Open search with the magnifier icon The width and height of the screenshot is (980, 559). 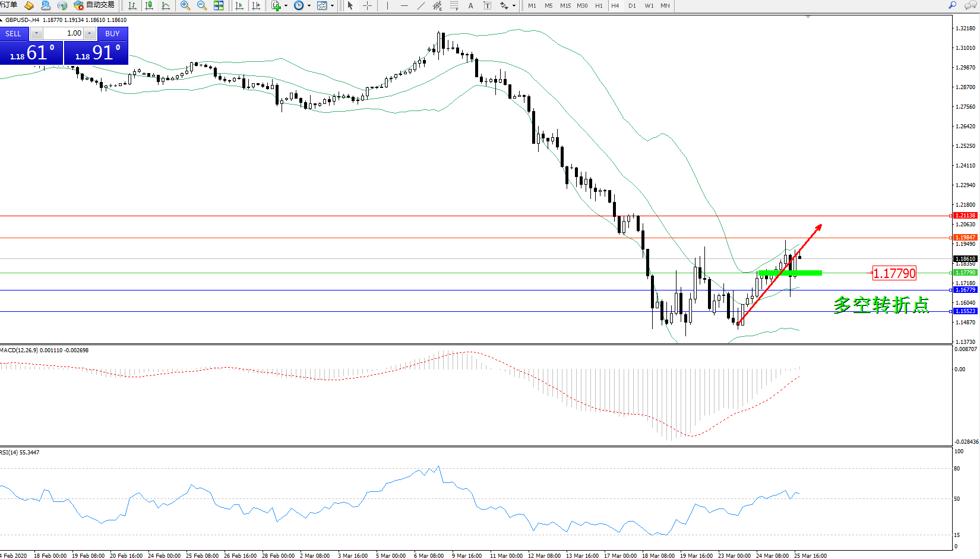click(x=952, y=5)
